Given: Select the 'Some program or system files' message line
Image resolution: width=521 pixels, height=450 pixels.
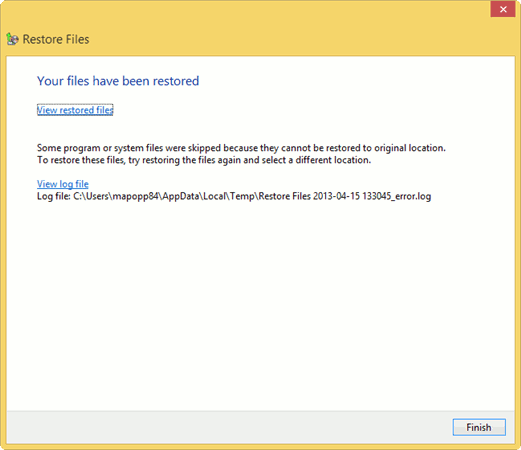Looking at the screenshot, I should 241,148.
